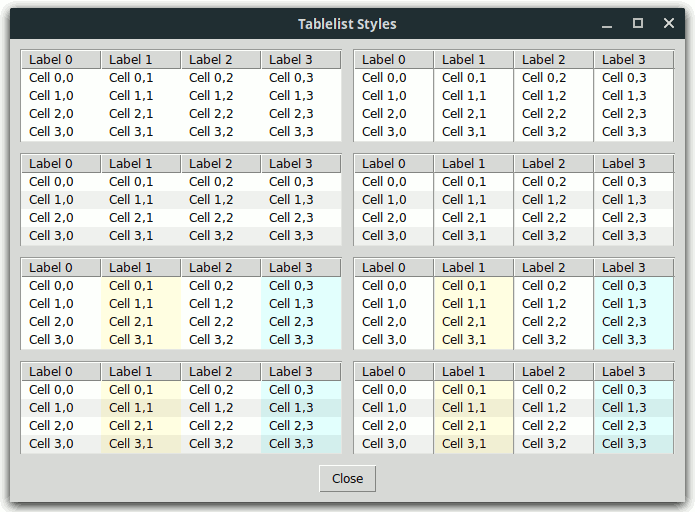695x512 pixels.
Task: Click Label 2 header in bottom-right table
Action: 543,372
